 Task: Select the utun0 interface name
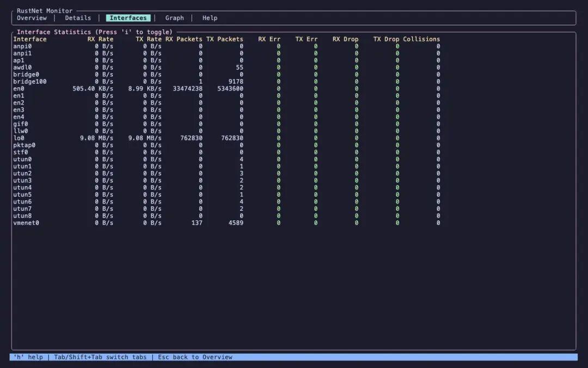22,159
